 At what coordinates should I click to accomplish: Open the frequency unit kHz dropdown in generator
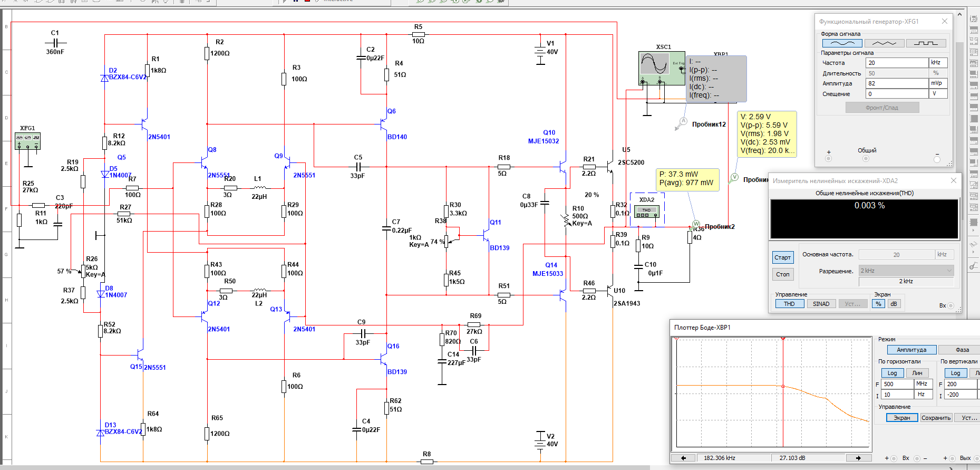(x=938, y=63)
